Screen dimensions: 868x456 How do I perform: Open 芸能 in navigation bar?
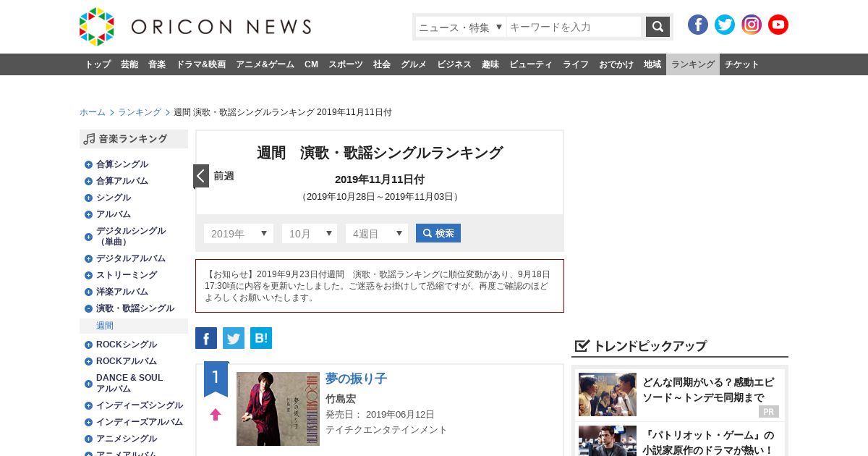point(129,64)
